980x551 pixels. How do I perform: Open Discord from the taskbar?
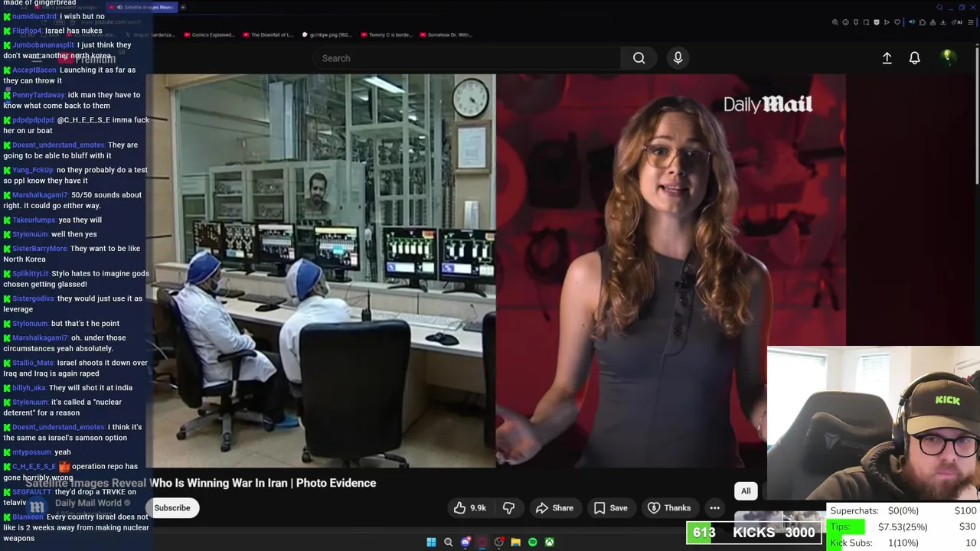(465, 542)
